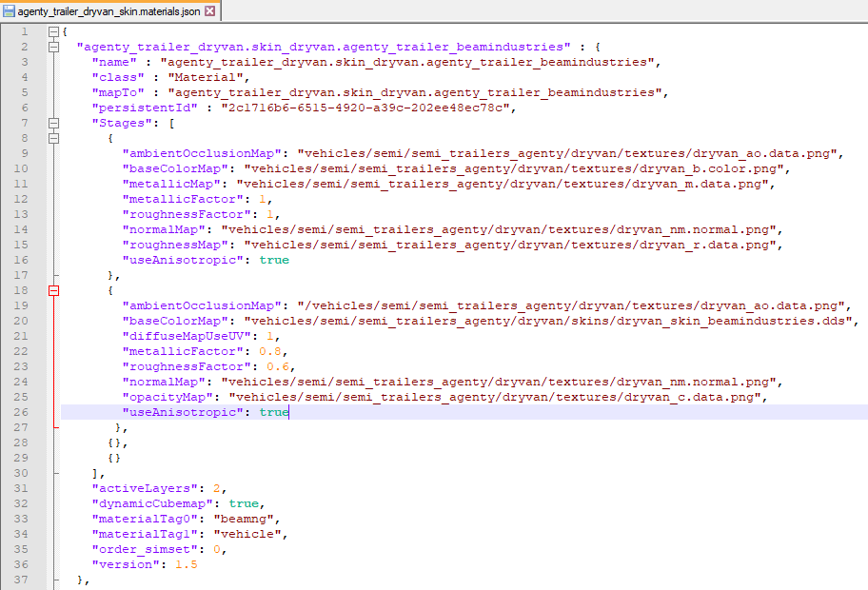Click the true value on line 16
The width and height of the screenshot is (868, 590).
coord(274,260)
